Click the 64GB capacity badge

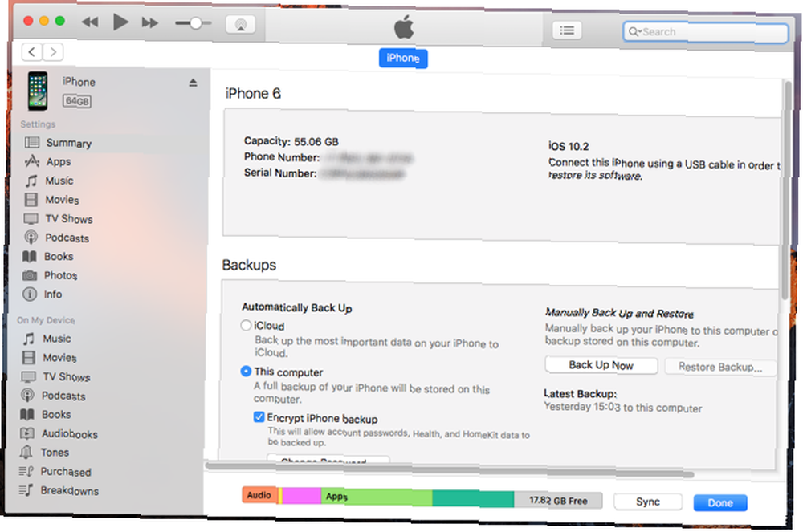(x=77, y=101)
